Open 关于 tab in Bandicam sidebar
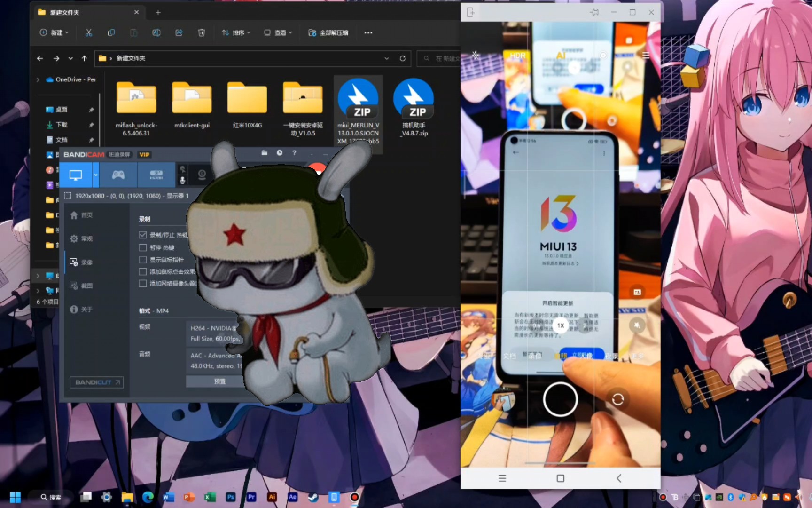The height and width of the screenshot is (508, 812). click(82, 309)
